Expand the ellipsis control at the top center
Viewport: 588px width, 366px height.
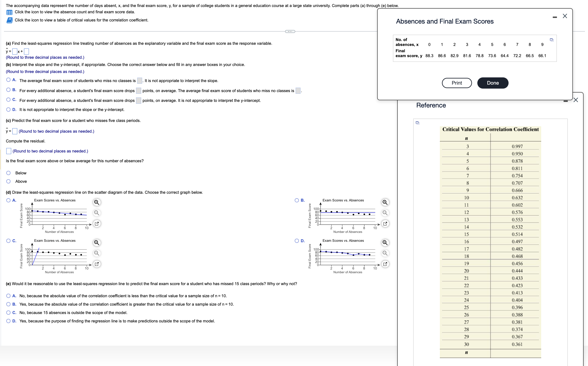(x=290, y=31)
